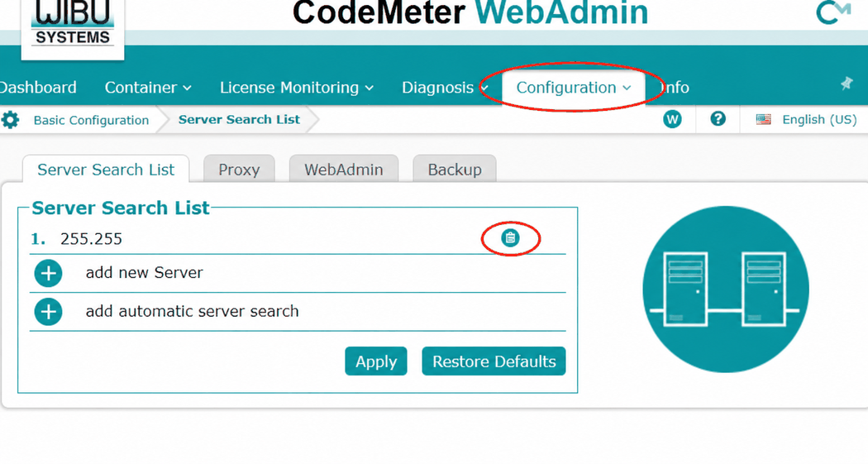868x464 pixels.
Task: Click the CodeMeter WebAdmin title
Action: click(470, 12)
